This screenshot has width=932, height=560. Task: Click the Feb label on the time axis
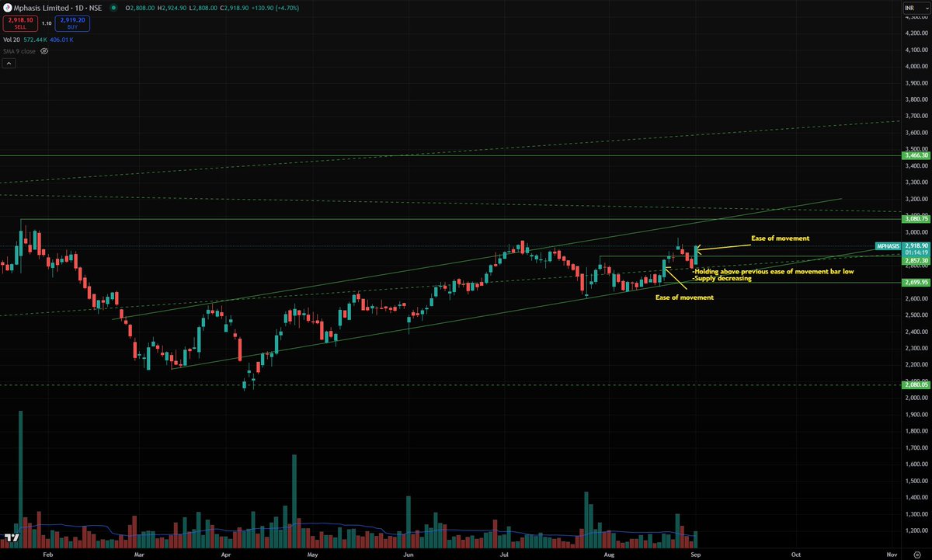coord(48,555)
